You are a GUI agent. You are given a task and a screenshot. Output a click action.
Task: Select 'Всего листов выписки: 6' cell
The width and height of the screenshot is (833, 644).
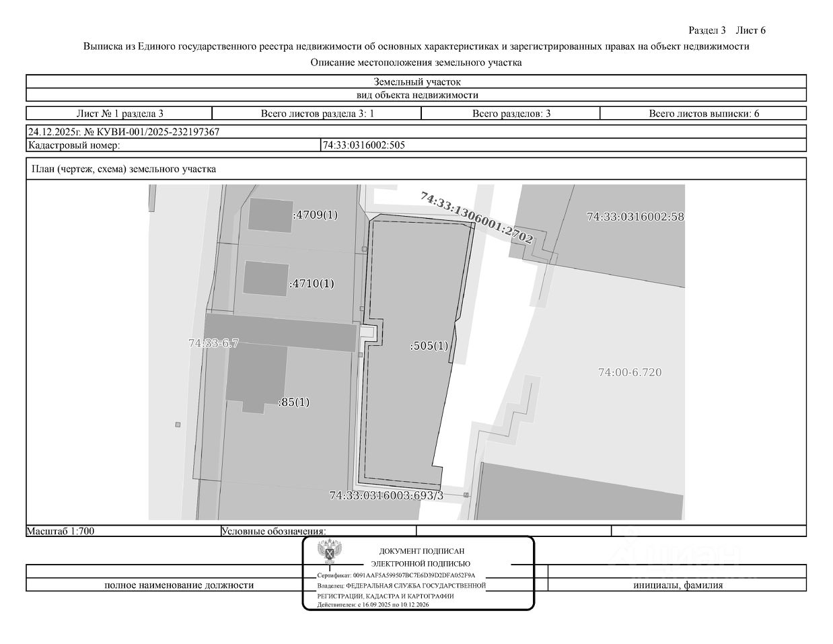coord(703,113)
